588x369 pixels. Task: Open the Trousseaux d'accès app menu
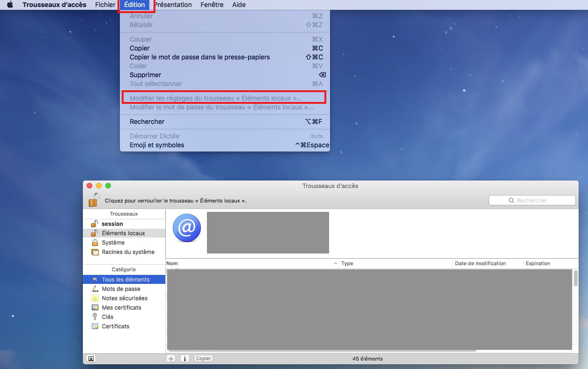pyautogui.click(x=54, y=5)
